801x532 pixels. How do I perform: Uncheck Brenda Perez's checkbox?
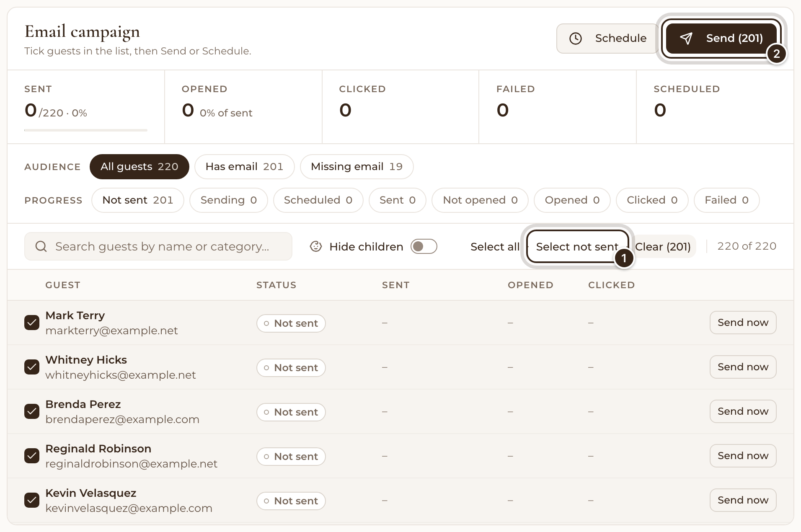pos(32,411)
